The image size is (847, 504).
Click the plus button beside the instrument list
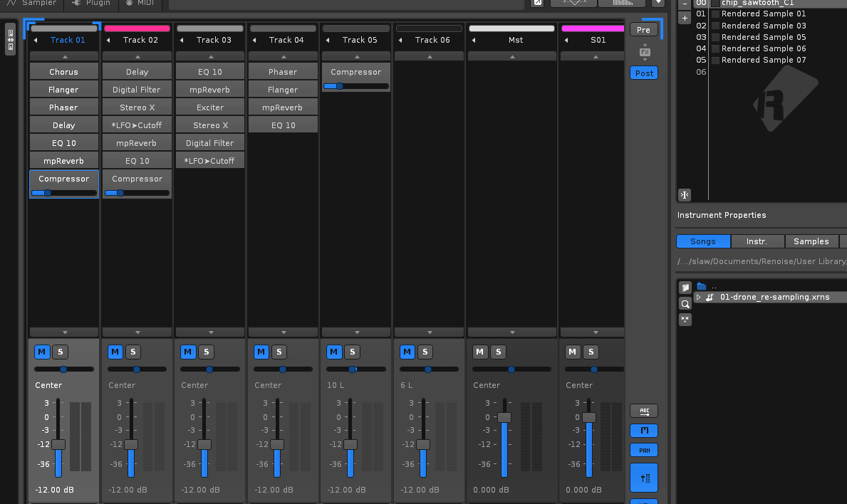click(685, 18)
